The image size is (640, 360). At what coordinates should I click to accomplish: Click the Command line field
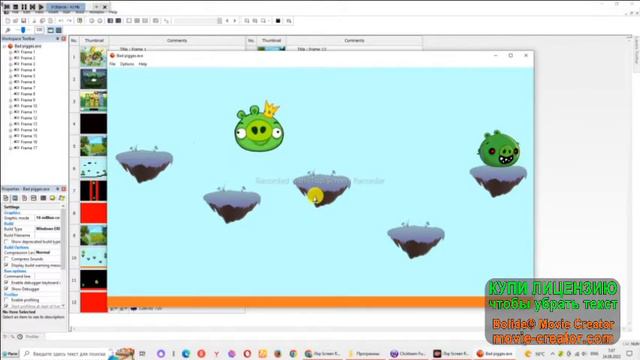[48, 276]
